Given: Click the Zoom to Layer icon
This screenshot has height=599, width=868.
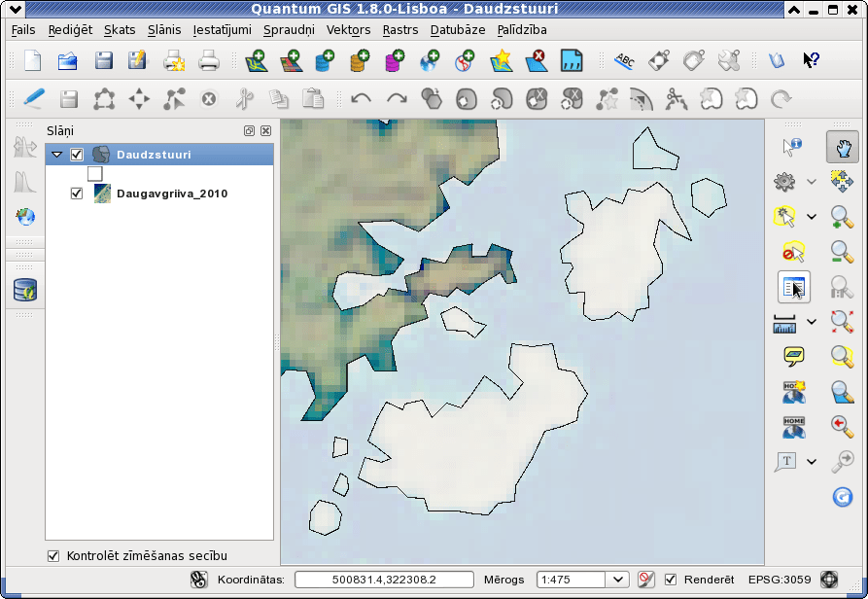Looking at the screenshot, I should tap(842, 392).
